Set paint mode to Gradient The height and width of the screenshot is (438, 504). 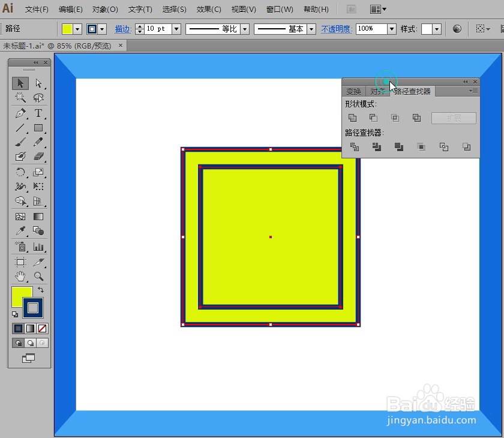(x=30, y=328)
